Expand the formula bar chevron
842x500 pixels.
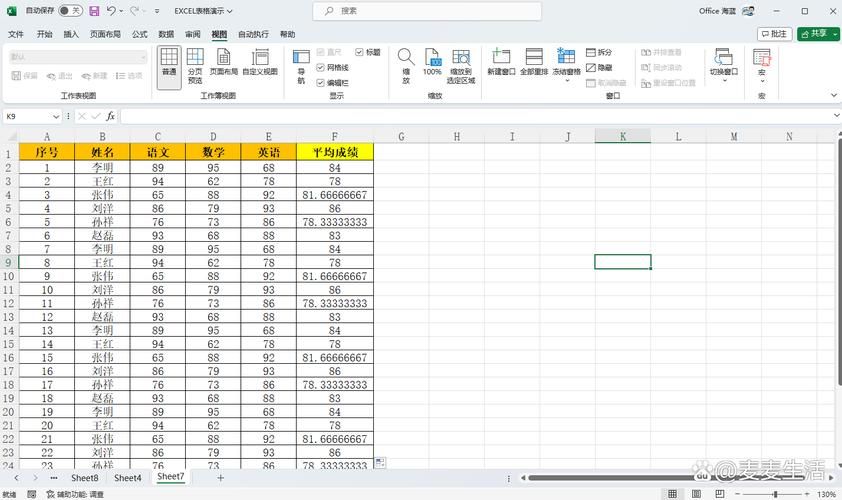click(x=836, y=115)
